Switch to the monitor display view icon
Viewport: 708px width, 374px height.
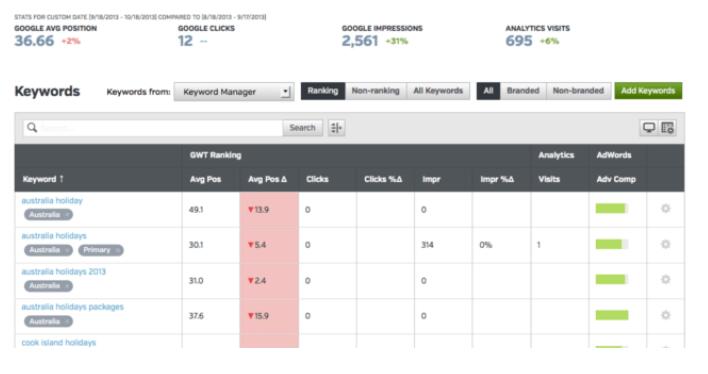[x=649, y=128]
